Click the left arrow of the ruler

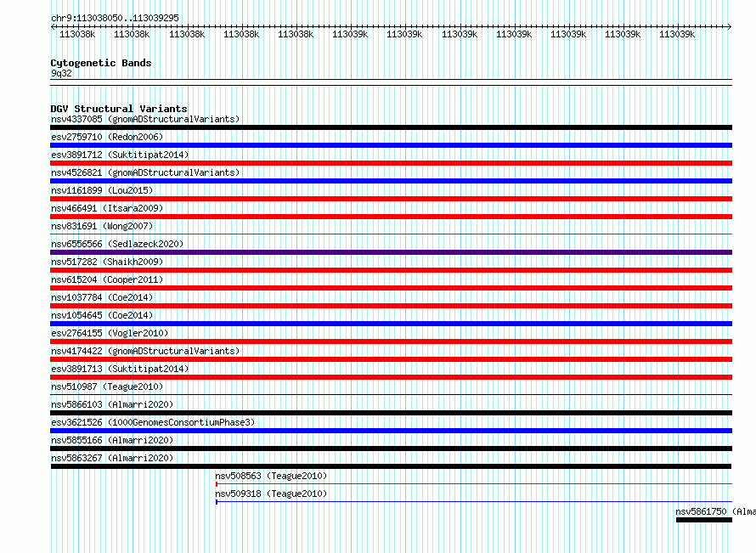point(53,27)
